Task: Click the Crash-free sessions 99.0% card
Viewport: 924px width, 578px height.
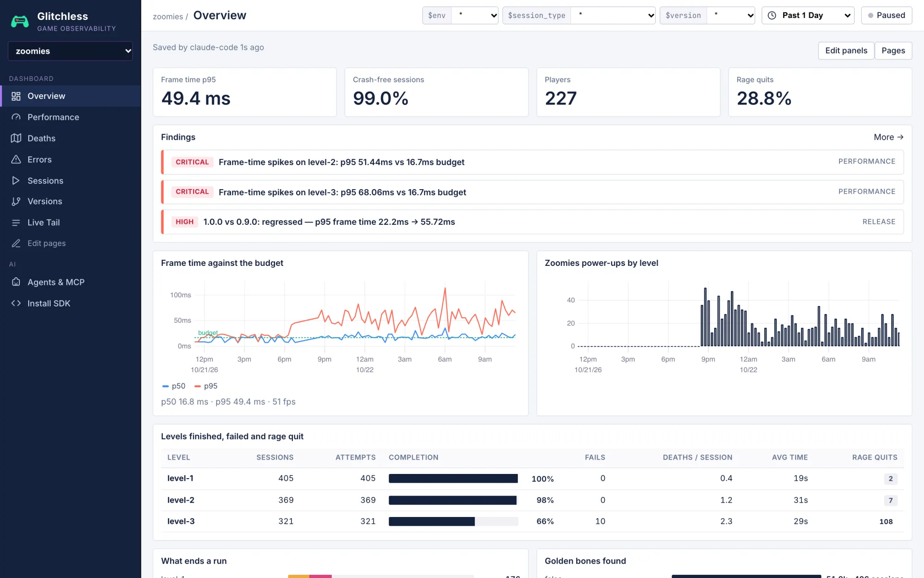Action: 436,92
